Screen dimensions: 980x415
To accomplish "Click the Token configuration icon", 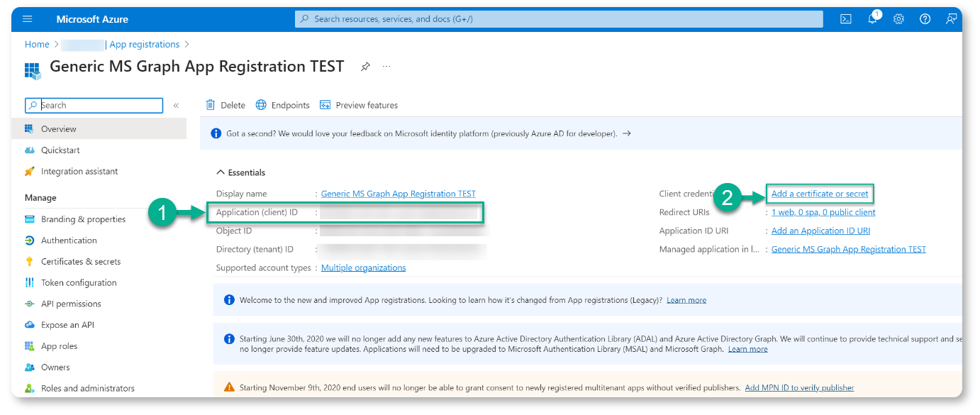I will tap(29, 282).
